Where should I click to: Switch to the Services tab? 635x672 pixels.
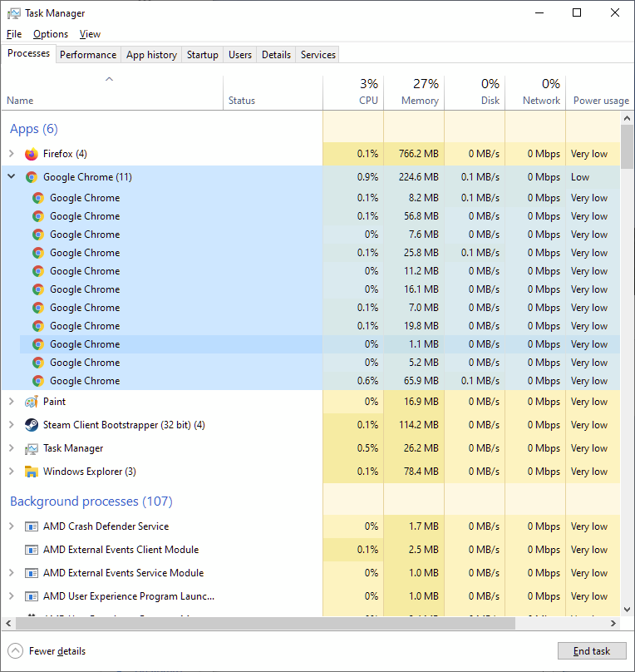point(318,55)
